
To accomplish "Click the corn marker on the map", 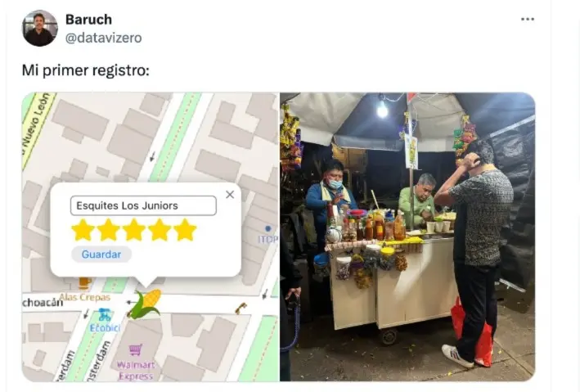I will 145,304.
